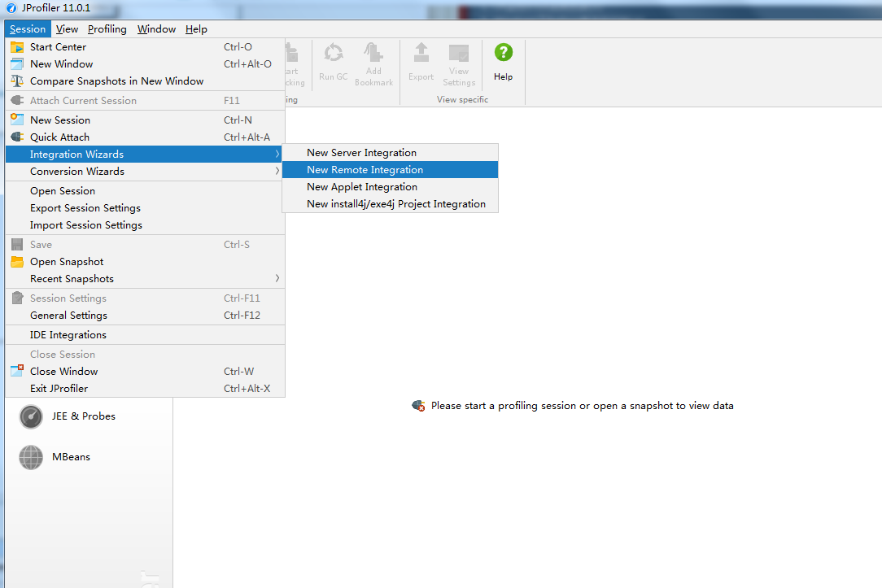The width and height of the screenshot is (882, 588).
Task: Open Help with the green question icon
Action: 504,52
